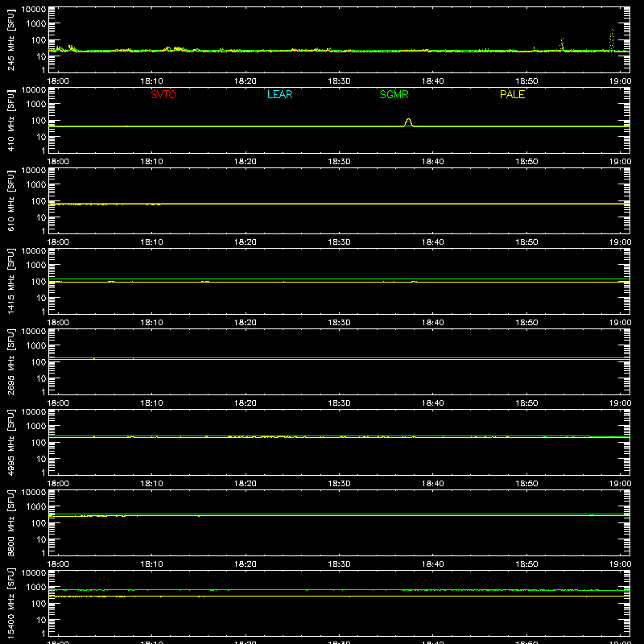The width and height of the screenshot is (644, 644).
Task: Click the 1000 y-axis label of 2695 MHz panel
Action: pyautogui.click(x=35, y=346)
